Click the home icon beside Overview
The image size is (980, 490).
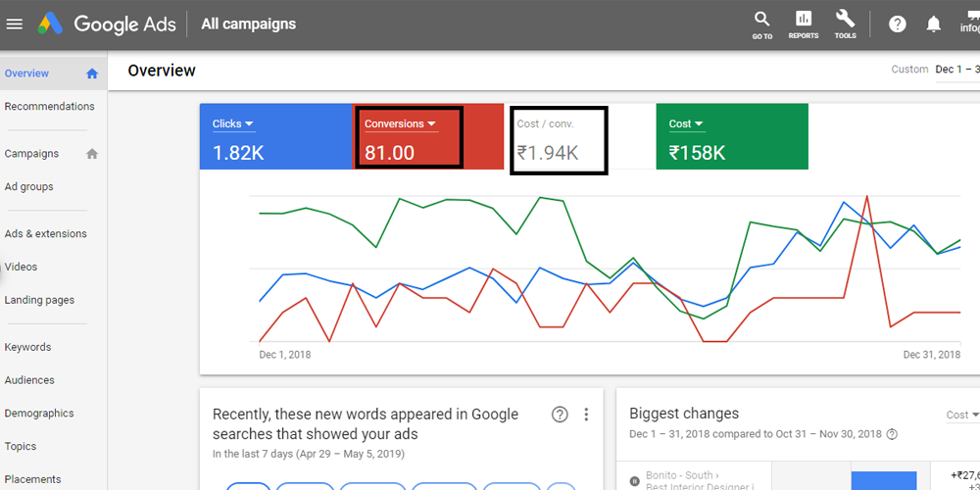tap(92, 73)
